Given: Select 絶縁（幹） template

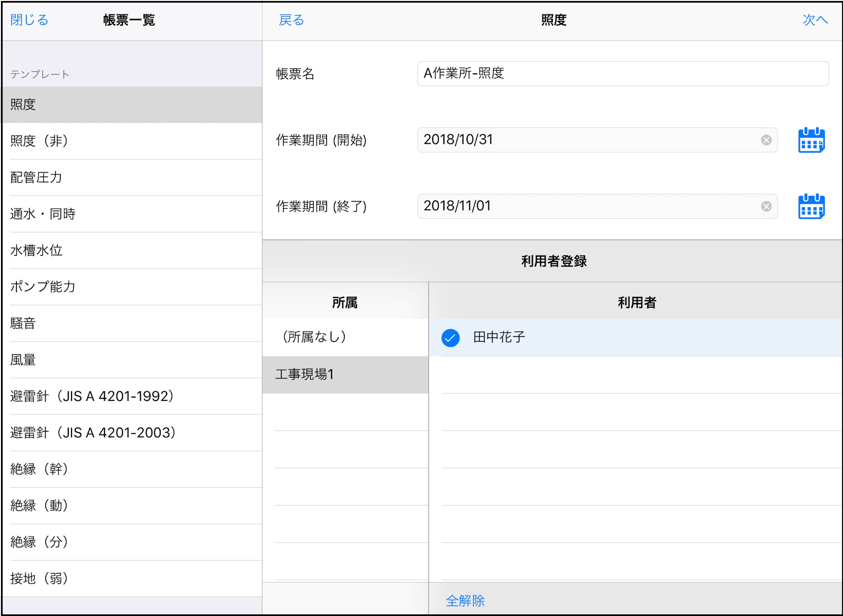Looking at the screenshot, I should pos(132,469).
